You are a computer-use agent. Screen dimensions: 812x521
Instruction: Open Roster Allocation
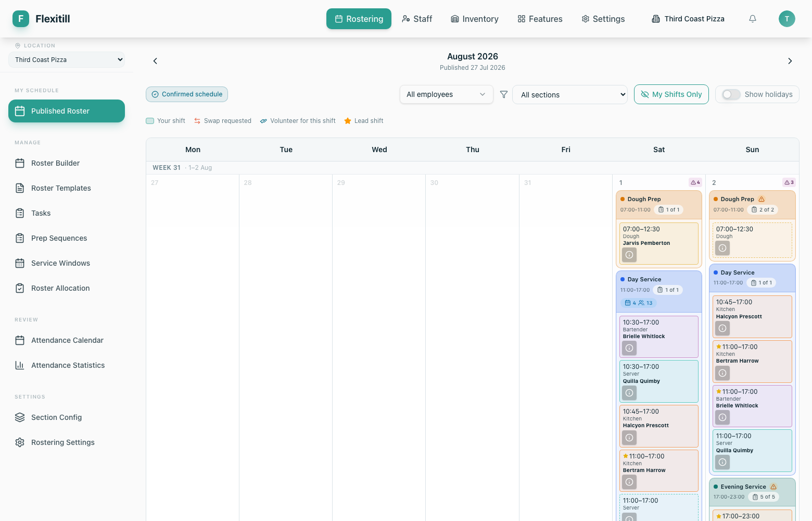(67, 288)
